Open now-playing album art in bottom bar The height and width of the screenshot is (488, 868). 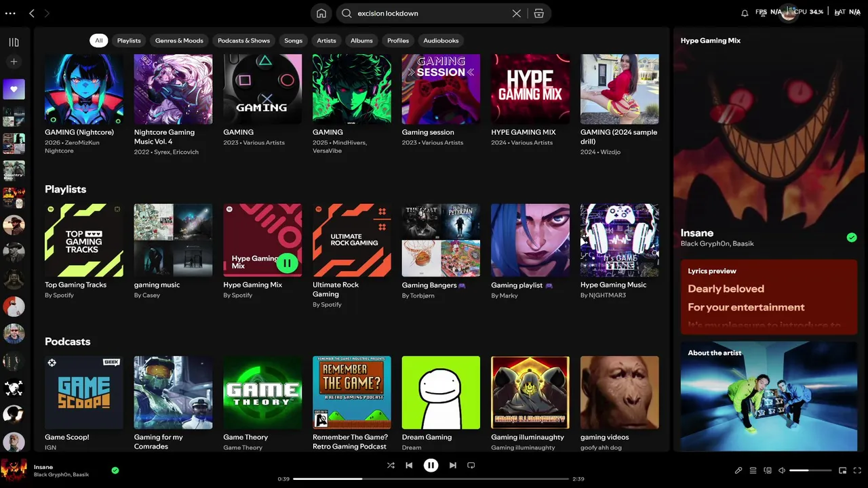pyautogui.click(x=14, y=470)
